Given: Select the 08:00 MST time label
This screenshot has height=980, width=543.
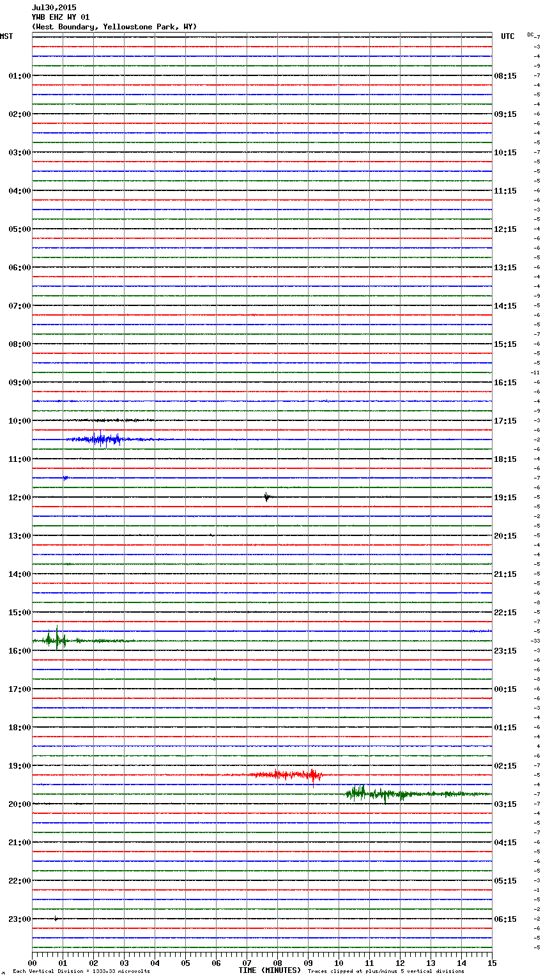Looking at the screenshot, I should [20, 344].
